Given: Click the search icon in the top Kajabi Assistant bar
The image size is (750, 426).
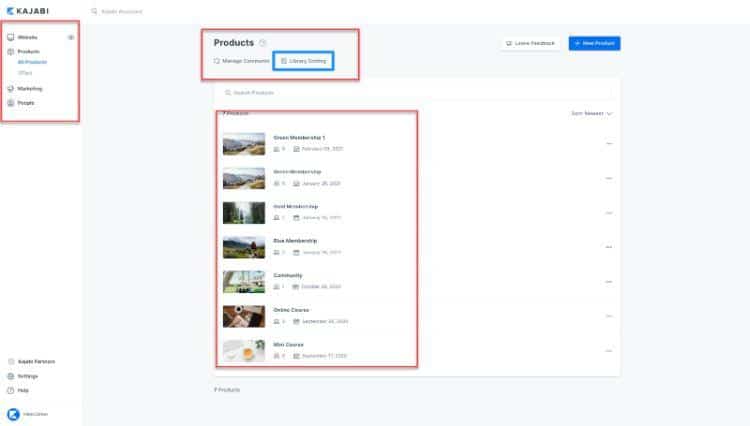Looking at the screenshot, I should pos(94,11).
